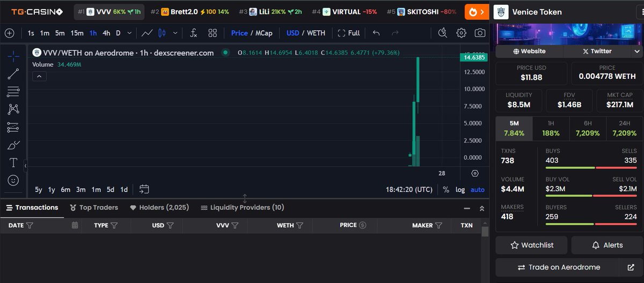Viewport: 644px width, 283px height.
Task: Select the XABCD pattern tool
Action: click(13, 109)
